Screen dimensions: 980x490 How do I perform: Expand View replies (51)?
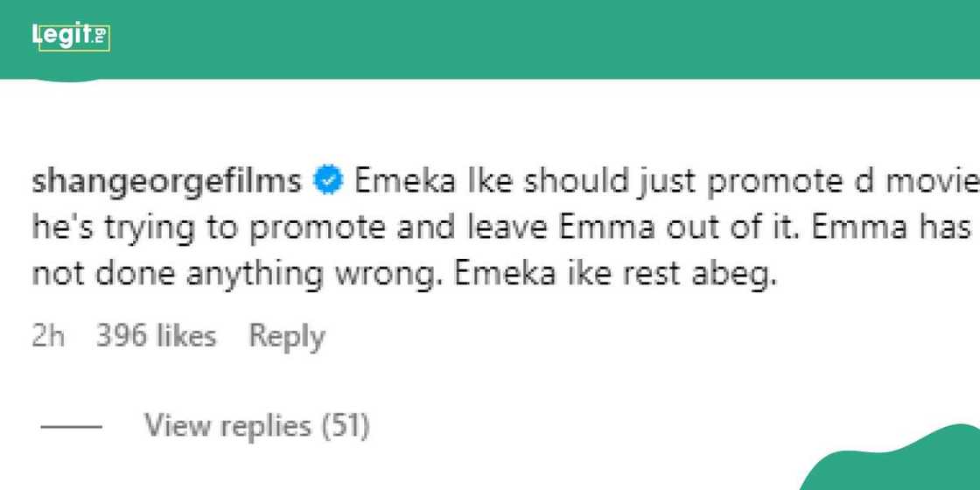tap(256, 426)
